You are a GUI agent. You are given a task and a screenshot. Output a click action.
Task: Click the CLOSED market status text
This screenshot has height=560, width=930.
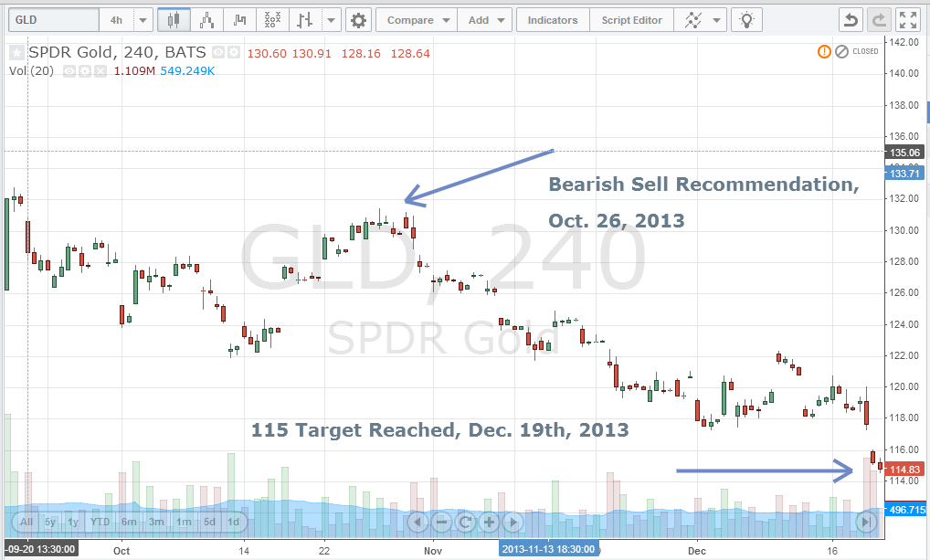tap(865, 51)
